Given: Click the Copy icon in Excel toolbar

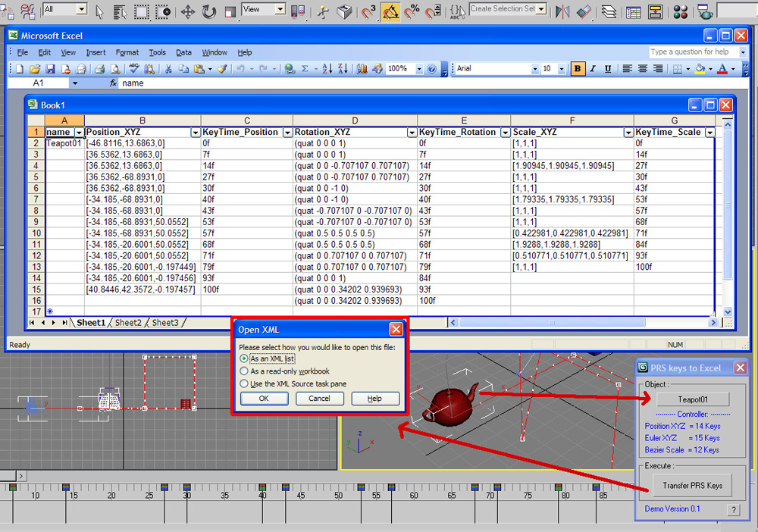Looking at the screenshot, I should pos(183,69).
